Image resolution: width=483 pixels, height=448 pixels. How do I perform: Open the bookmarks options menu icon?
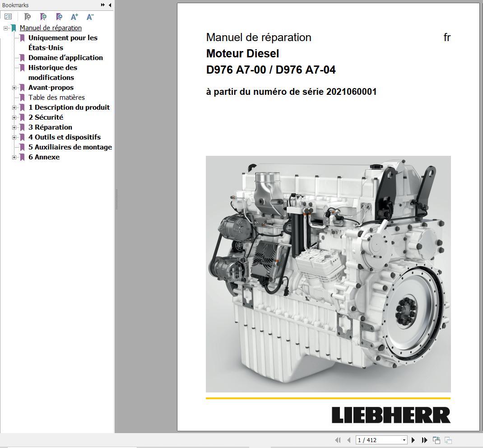(8, 17)
